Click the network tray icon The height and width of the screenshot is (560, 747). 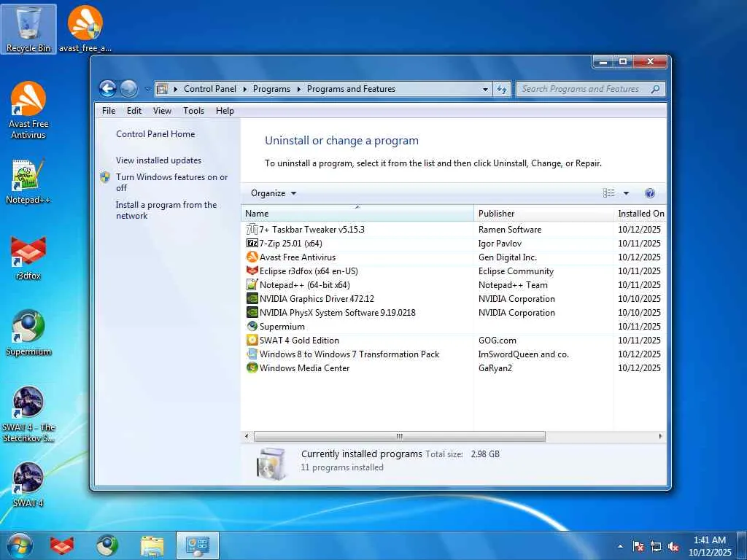(x=656, y=547)
